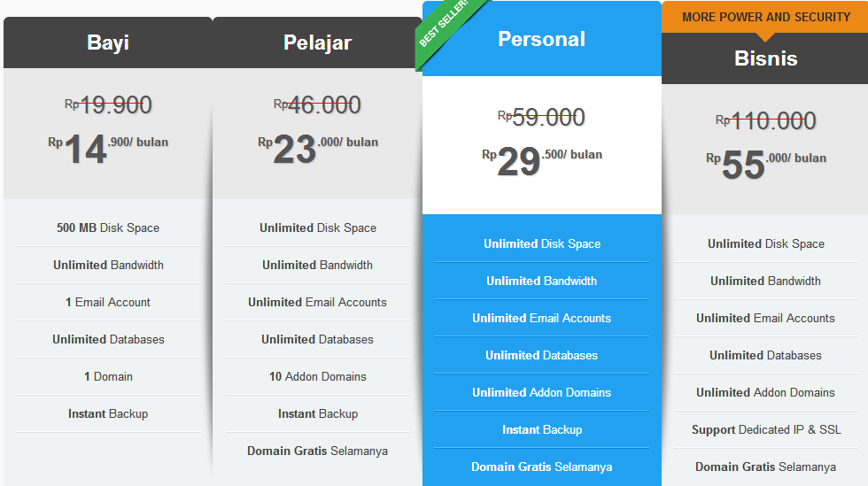Click 1 Email Account in Bayi plan

tap(108, 302)
